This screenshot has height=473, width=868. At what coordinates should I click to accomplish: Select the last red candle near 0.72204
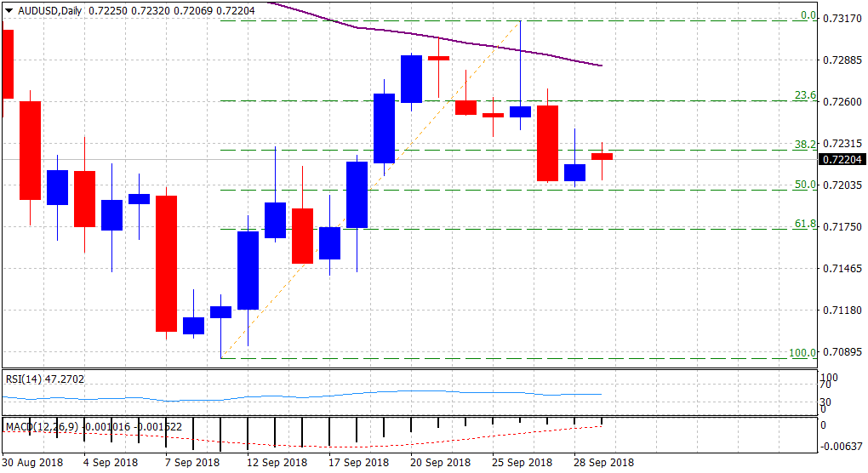point(602,157)
